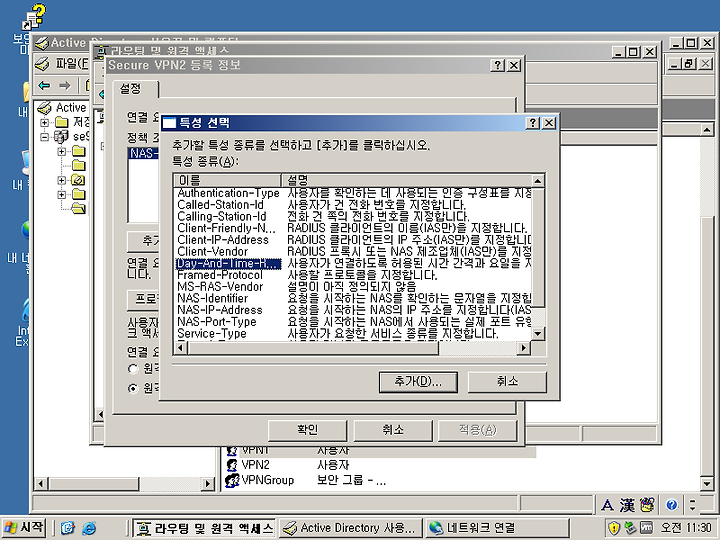
Task: Select Day-And-Time-Restrictions attribute row
Action: point(354,264)
